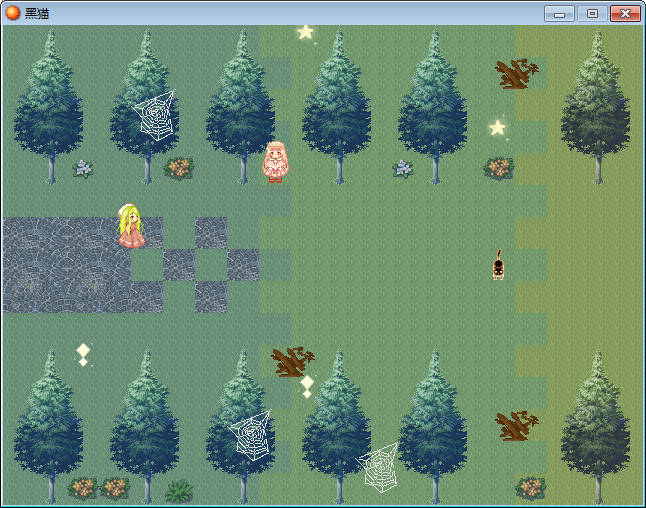Viewport: 646px width, 508px height.
Task: Click the black cat sprite
Action: pos(498,266)
